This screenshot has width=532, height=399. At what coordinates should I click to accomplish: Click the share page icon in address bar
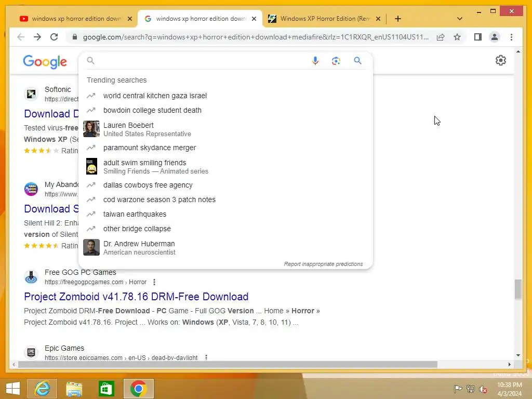pyautogui.click(x=441, y=37)
